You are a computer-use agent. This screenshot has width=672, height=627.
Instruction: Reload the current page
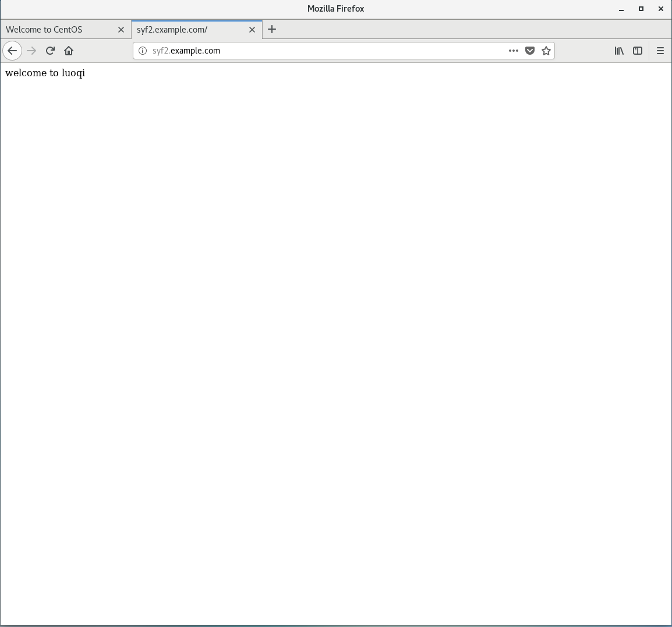pos(50,51)
